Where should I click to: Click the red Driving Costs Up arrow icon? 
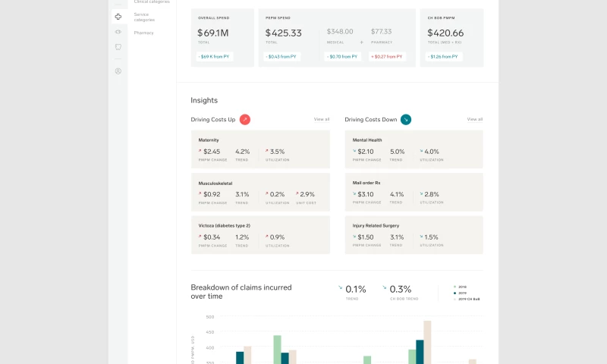click(244, 120)
